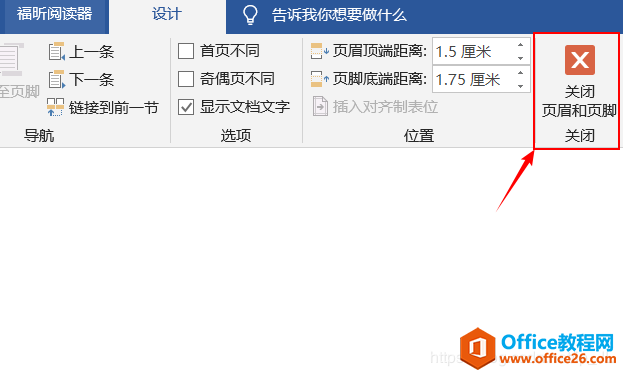Click the red X close header/footer icon
This screenshot has width=623, height=376.
tap(580, 60)
